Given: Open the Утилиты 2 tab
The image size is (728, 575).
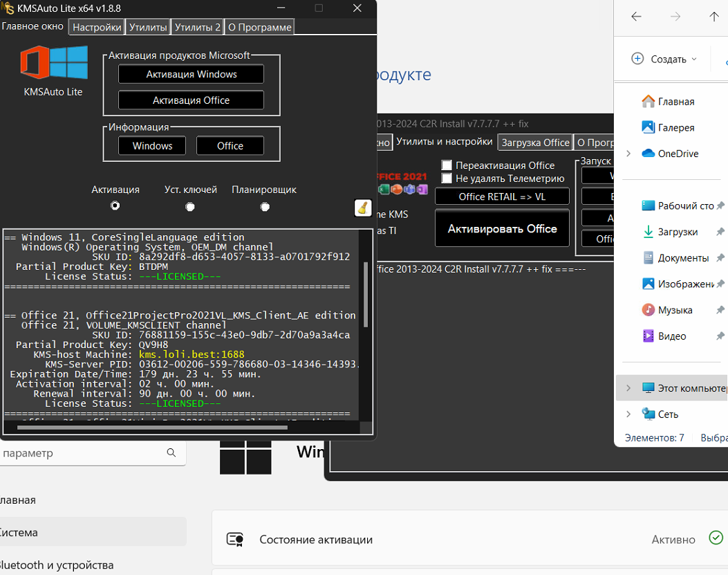Looking at the screenshot, I should (x=197, y=27).
